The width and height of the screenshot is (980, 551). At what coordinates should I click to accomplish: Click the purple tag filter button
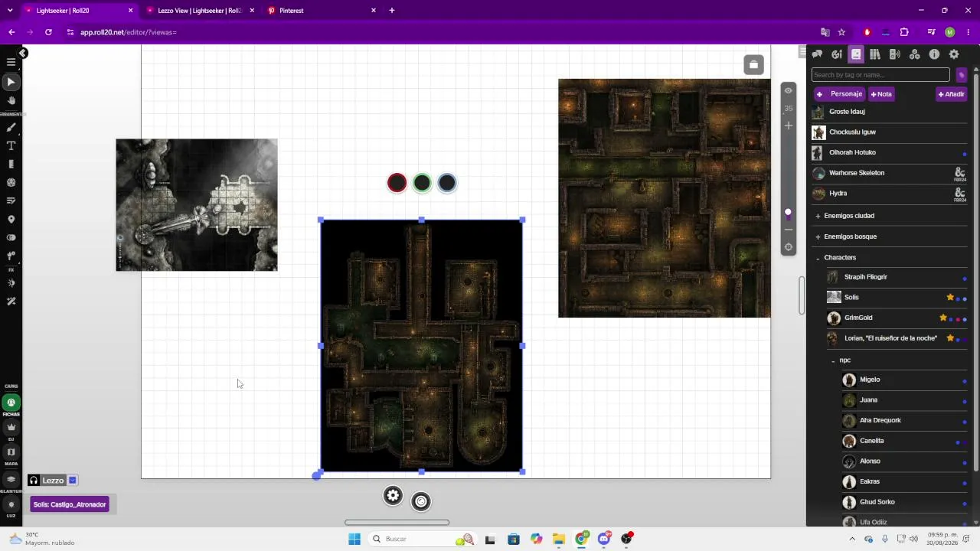(962, 75)
